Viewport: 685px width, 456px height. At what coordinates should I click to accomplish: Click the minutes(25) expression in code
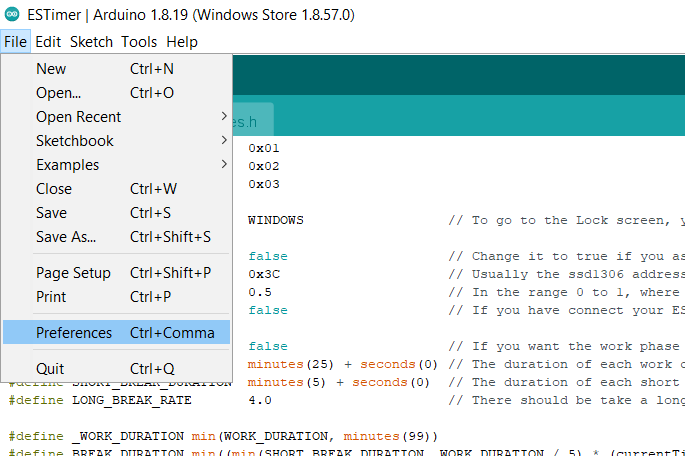291,364
